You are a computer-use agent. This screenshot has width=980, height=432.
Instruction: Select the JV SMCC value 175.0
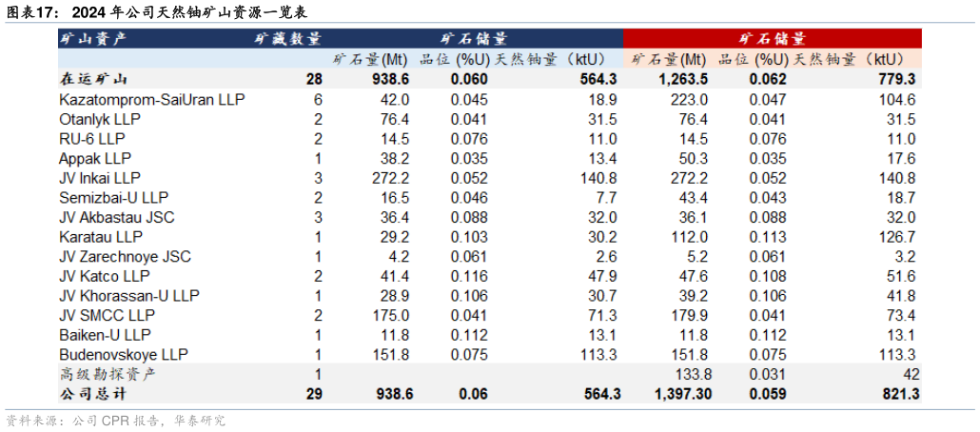393,315
